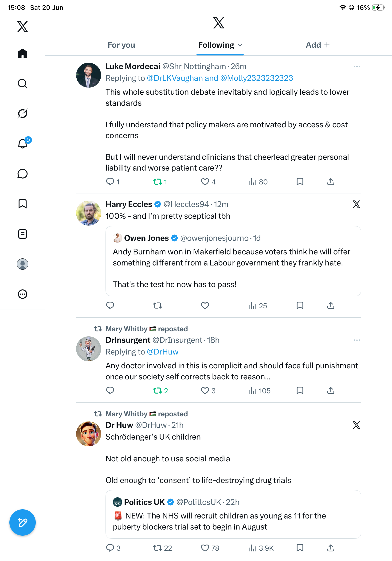
Task: Switch to the For you tab
Action: (x=121, y=45)
